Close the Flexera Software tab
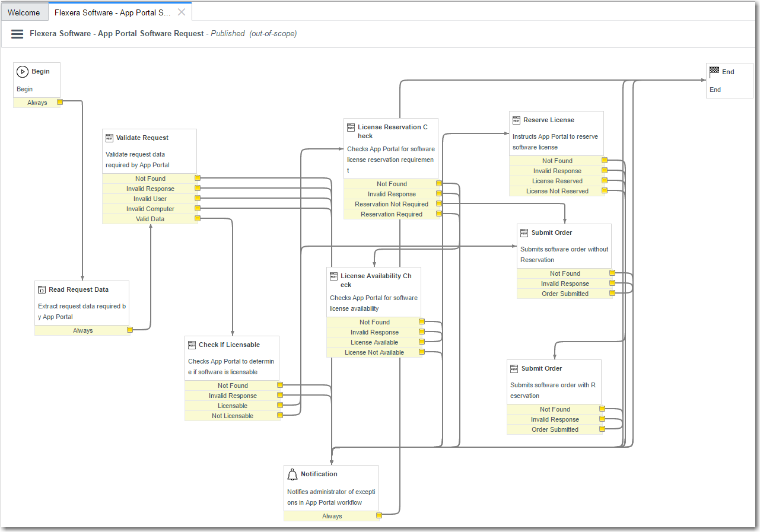The width and height of the screenshot is (760, 532). coord(182,12)
